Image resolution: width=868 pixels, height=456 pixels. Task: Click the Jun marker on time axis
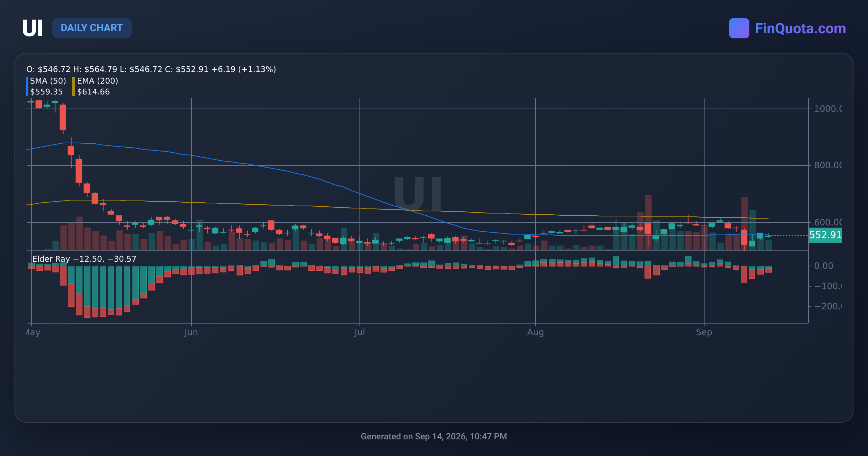[x=191, y=332]
